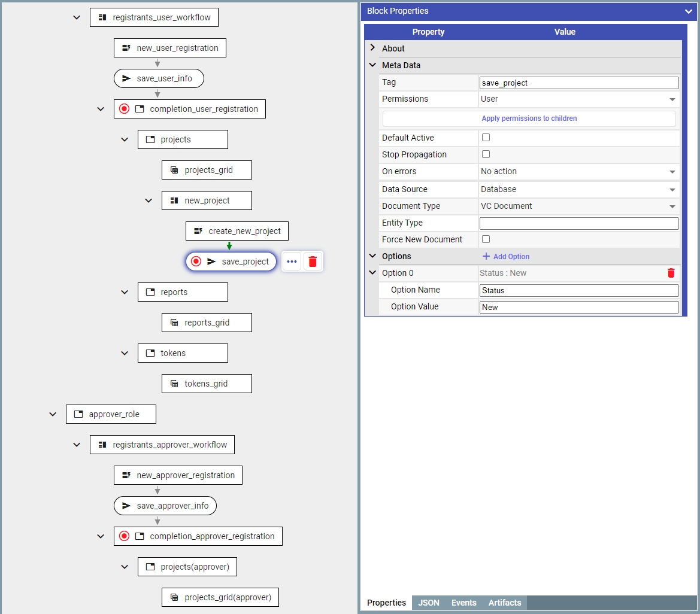The height and width of the screenshot is (614, 700).
Task: Enable the Default Active checkbox
Action: [x=486, y=138]
